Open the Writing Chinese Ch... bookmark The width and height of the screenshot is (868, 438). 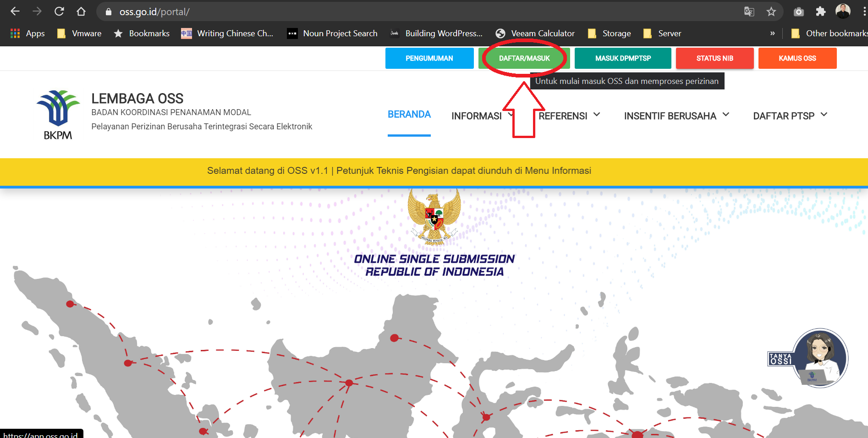[x=227, y=33]
